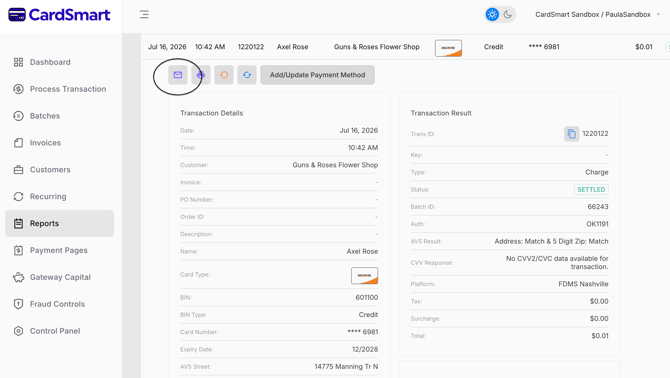
Task: Click the Batches sidebar icon
Action: pos(18,116)
